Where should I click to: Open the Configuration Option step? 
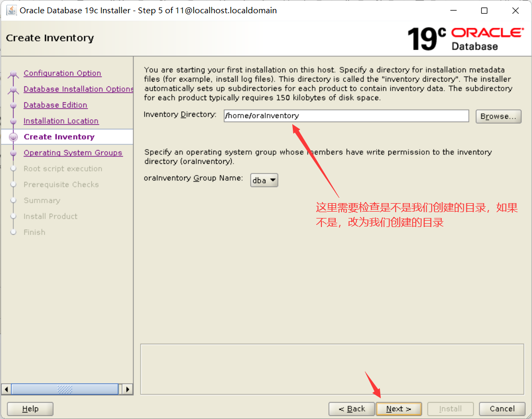[63, 73]
